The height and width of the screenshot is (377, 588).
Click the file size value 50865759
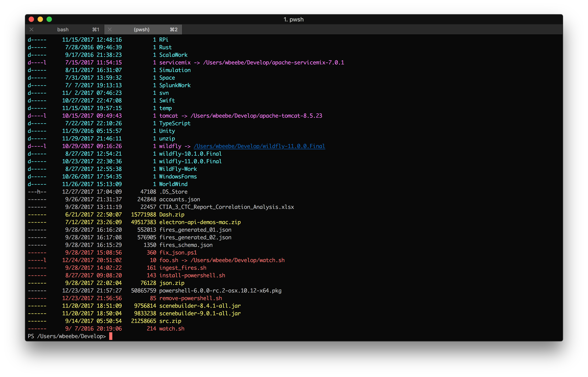[143, 291]
